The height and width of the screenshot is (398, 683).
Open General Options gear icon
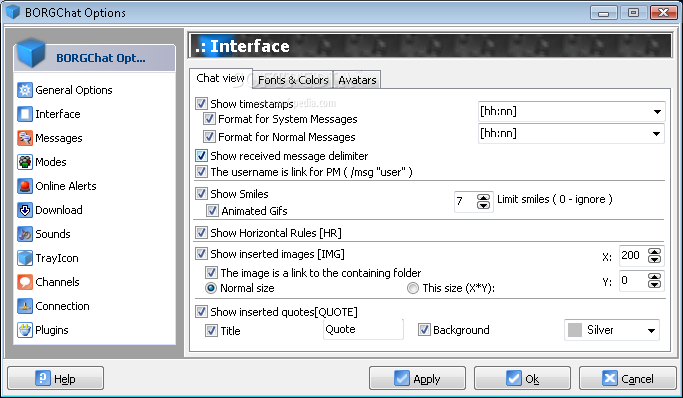pyautogui.click(x=25, y=90)
